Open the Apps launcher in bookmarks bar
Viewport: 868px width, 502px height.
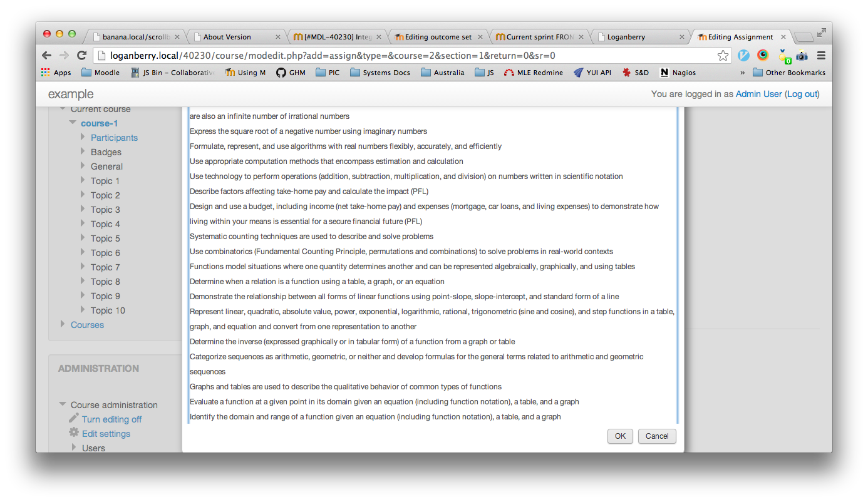pyautogui.click(x=56, y=73)
